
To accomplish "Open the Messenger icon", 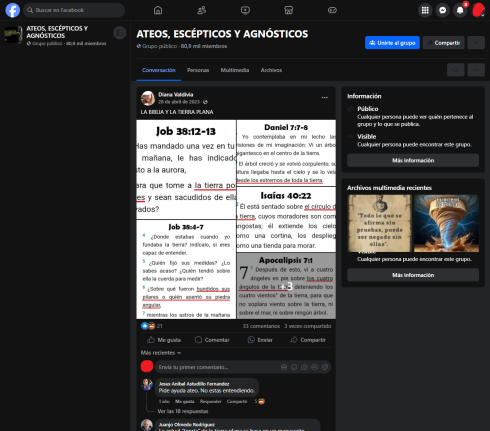I will [443, 10].
